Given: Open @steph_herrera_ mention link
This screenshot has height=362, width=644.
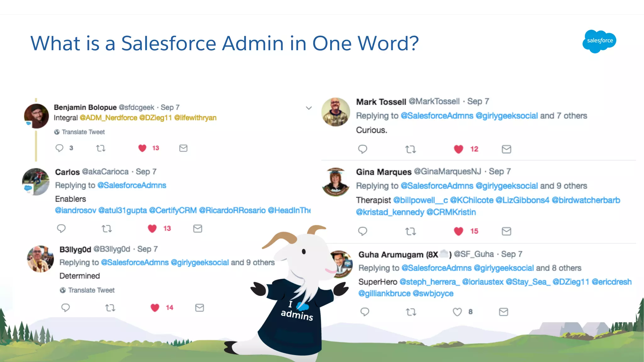Looking at the screenshot, I should (x=430, y=282).
